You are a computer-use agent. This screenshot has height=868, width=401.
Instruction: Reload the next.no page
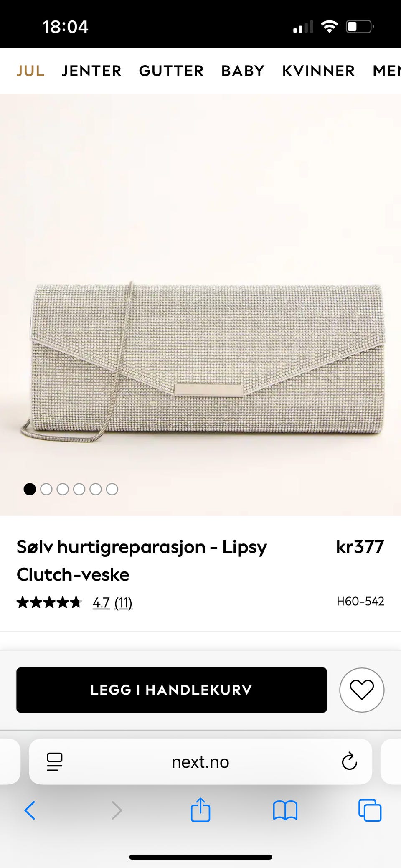349,761
